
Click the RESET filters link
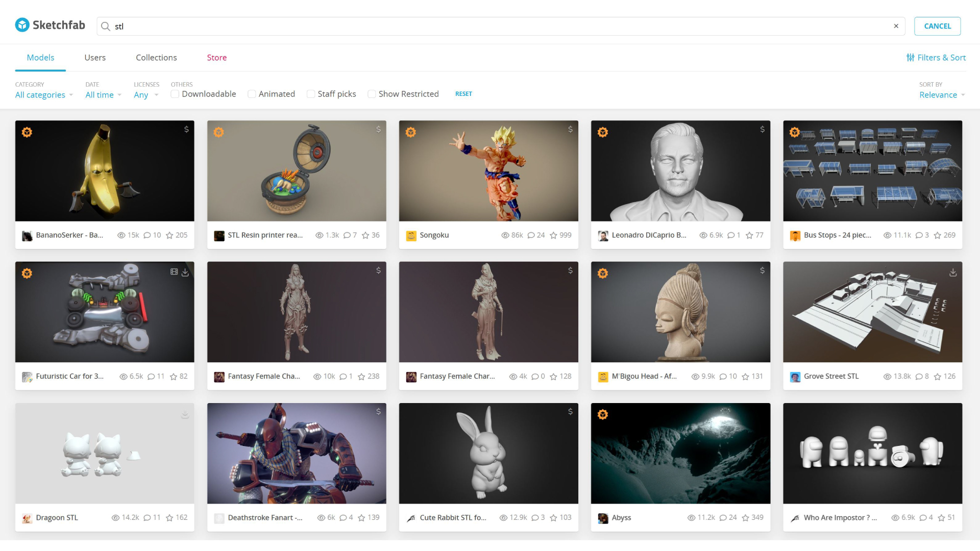click(x=463, y=94)
